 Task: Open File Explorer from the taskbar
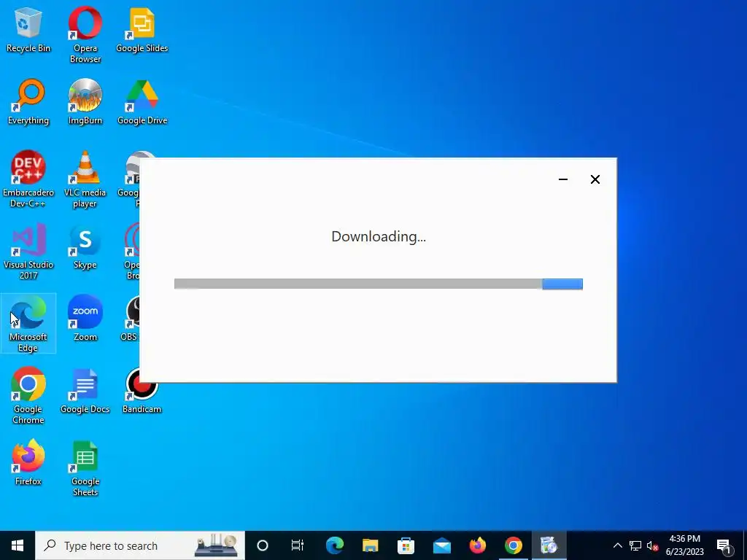click(x=370, y=545)
